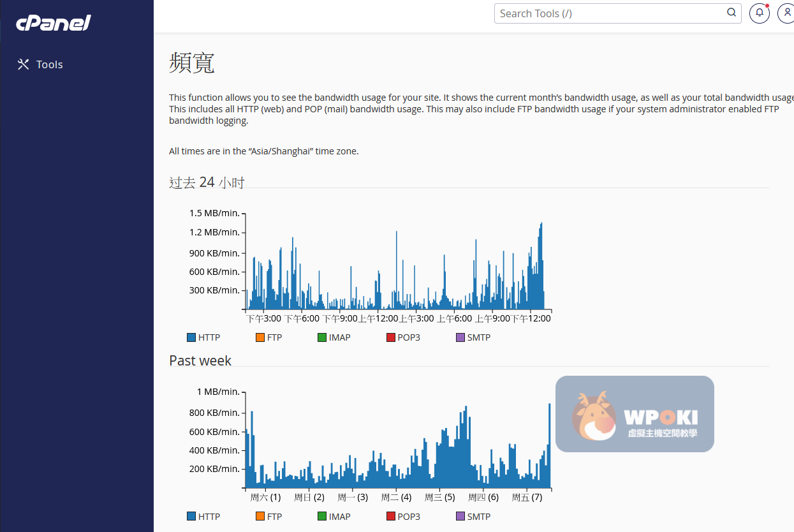Select IMAP green swatch in 24-hour legend
The image size is (794, 532).
pos(321,337)
